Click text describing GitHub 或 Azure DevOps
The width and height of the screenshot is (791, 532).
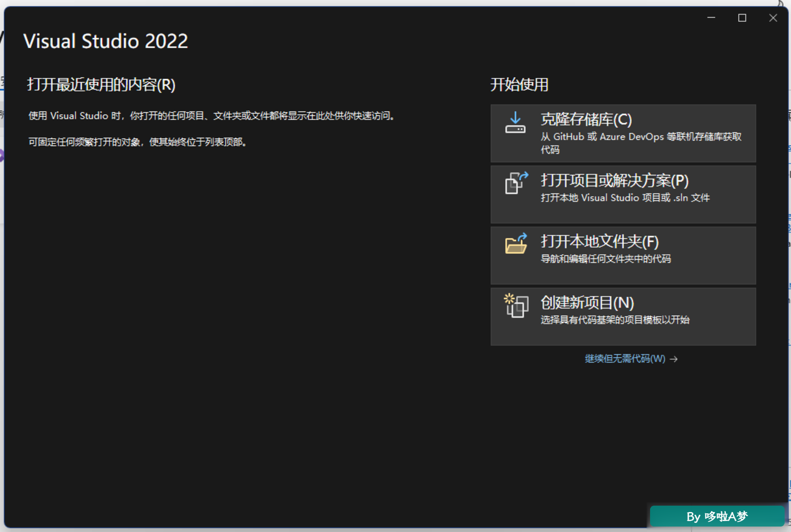point(641,143)
